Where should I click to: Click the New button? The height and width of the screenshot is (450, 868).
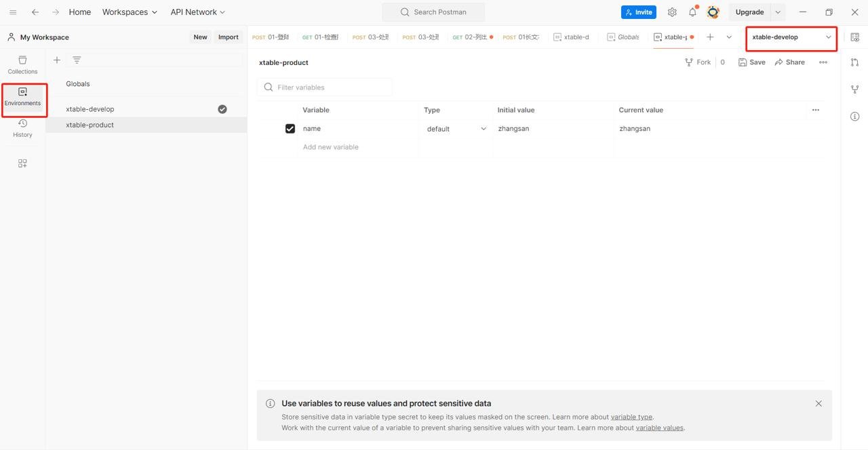200,37
